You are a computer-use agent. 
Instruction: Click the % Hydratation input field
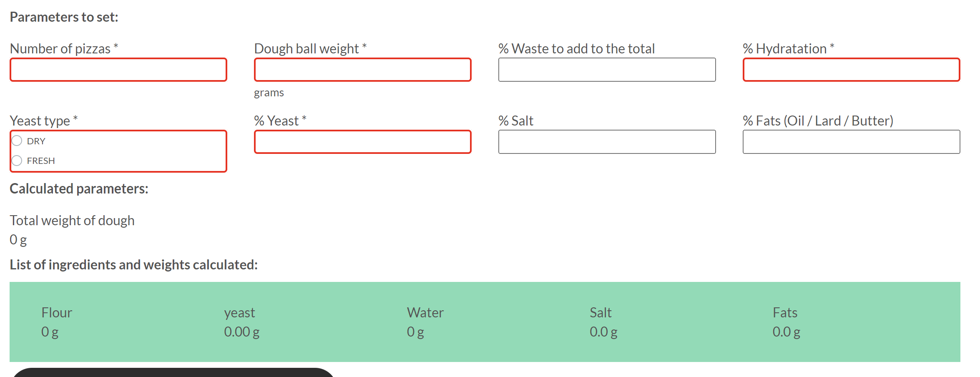[851, 70]
